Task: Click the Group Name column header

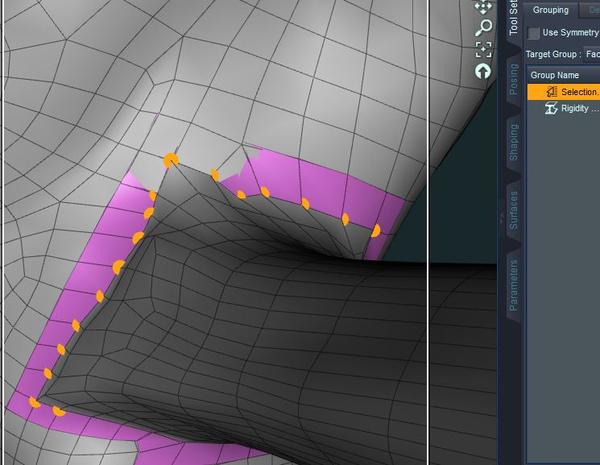Action: 564,75
